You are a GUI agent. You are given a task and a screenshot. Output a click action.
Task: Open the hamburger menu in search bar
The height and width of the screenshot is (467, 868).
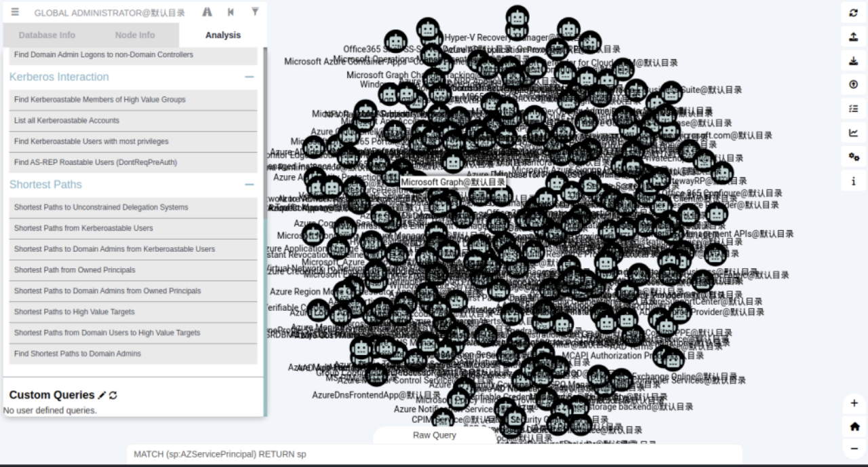coord(15,12)
